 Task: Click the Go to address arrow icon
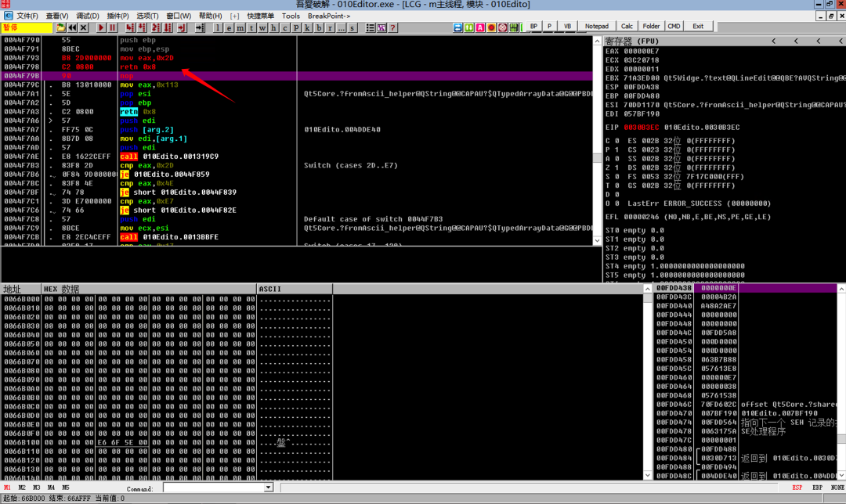point(200,27)
